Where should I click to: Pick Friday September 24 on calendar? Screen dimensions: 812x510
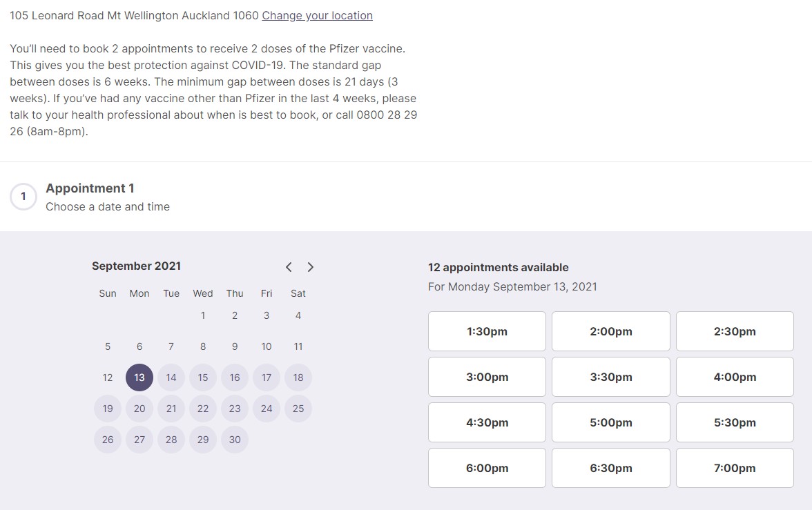267,409
